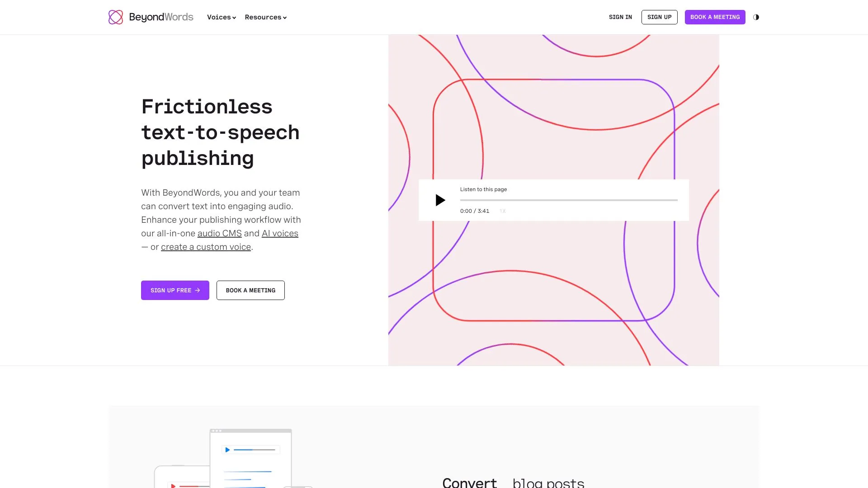868x488 pixels.
Task: Seek within the audio progress bar
Action: [568, 200]
